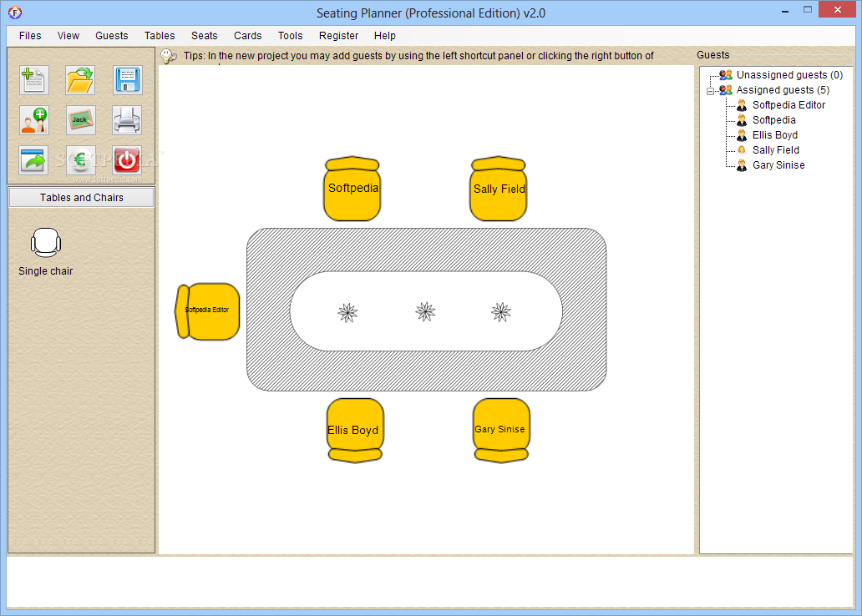Select Ellis Boyd in guest list
Image resolution: width=862 pixels, height=616 pixels.
pyautogui.click(x=774, y=135)
